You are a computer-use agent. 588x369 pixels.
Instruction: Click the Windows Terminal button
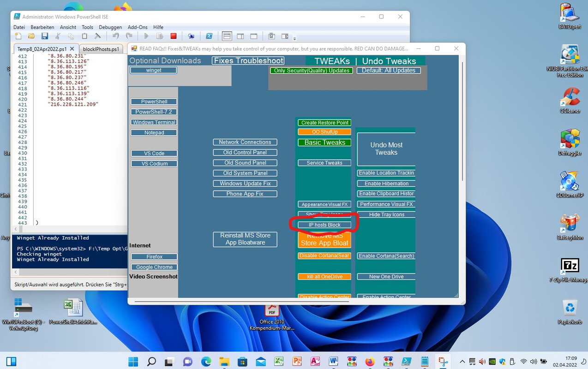(154, 122)
